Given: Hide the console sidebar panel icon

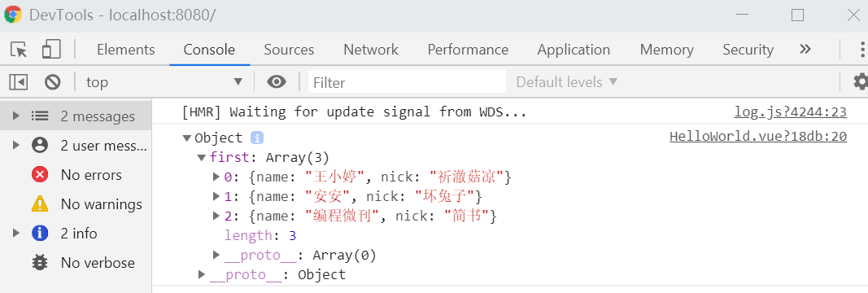Looking at the screenshot, I should point(18,82).
